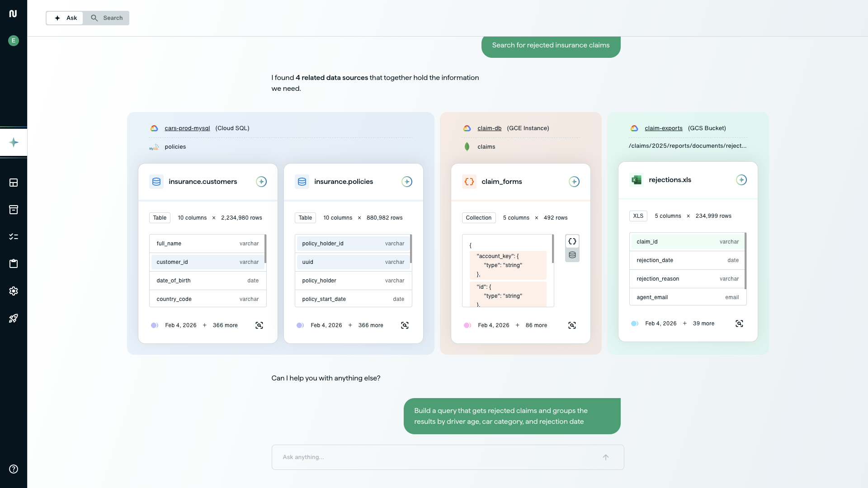Switch to the Search tab
The image size is (868, 488).
(107, 18)
